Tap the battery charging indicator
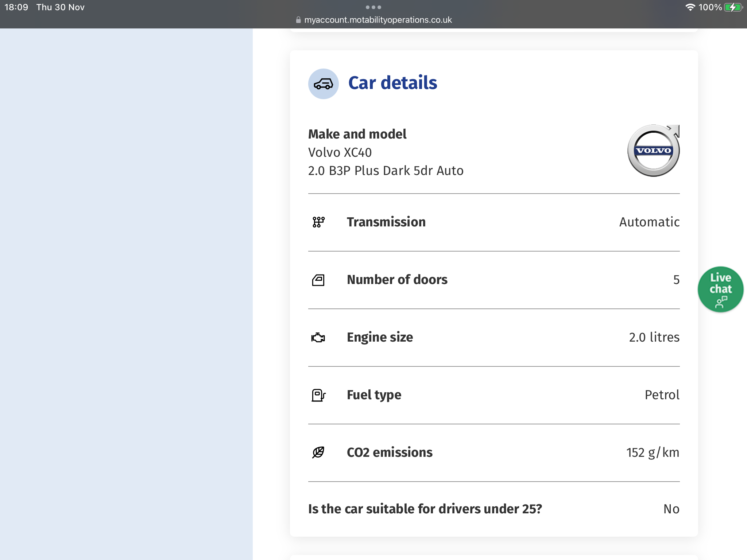 (733, 7)
